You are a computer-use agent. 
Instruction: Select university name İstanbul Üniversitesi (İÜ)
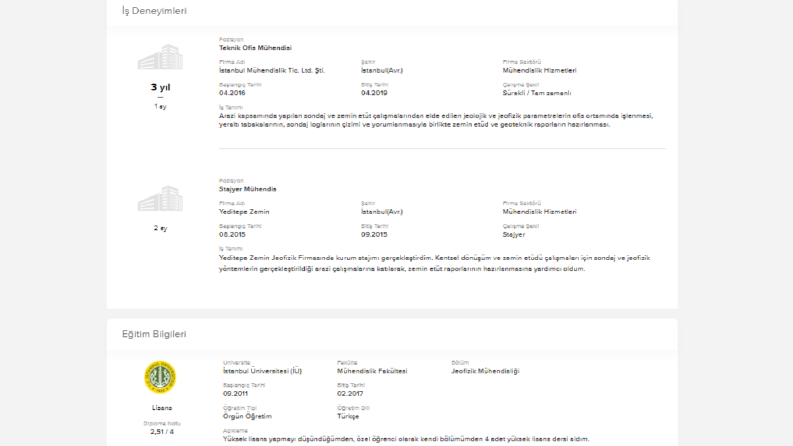262,371
